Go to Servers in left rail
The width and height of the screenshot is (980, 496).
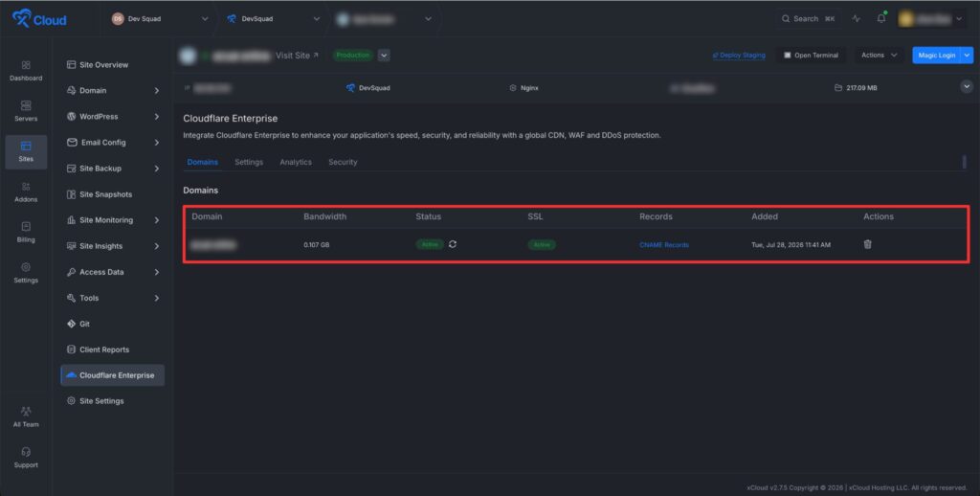[26, 111]
